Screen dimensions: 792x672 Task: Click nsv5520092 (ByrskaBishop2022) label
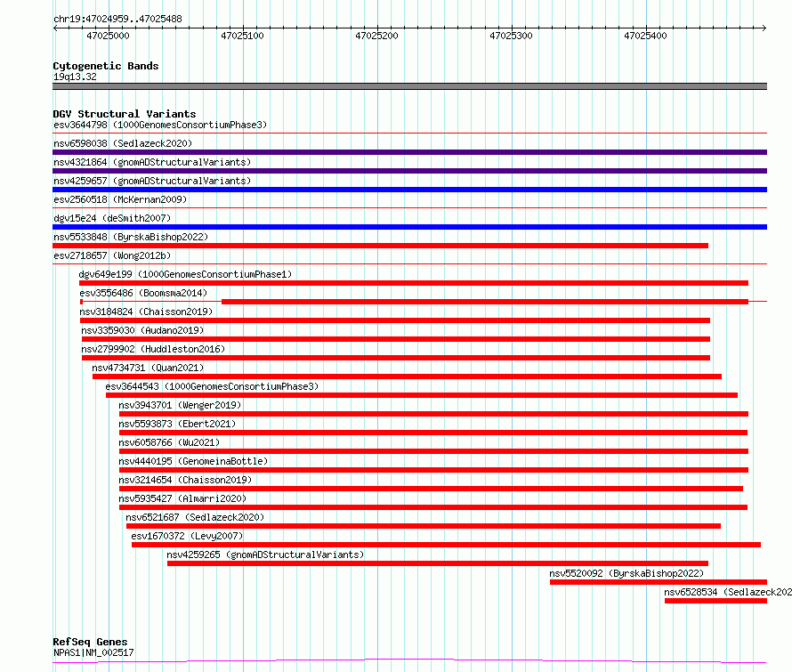coord(626,573)
